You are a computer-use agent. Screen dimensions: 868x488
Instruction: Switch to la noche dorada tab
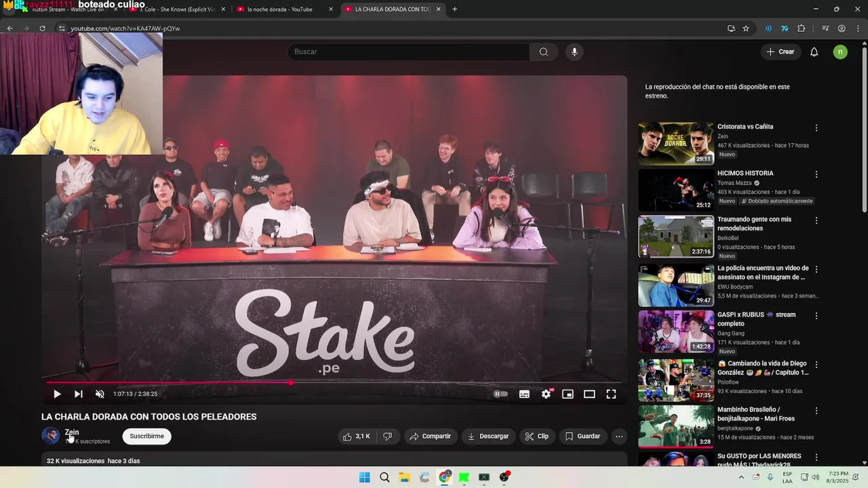[x=280, y=9]
